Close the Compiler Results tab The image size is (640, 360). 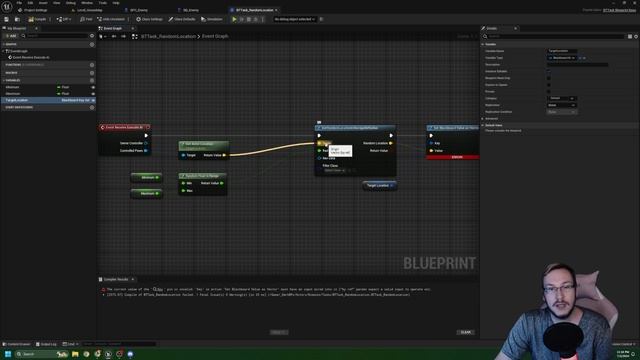tap(133, 280)
